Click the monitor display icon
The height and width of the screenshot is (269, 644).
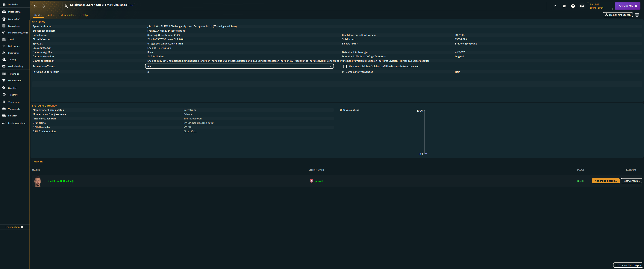click(637, 15)
